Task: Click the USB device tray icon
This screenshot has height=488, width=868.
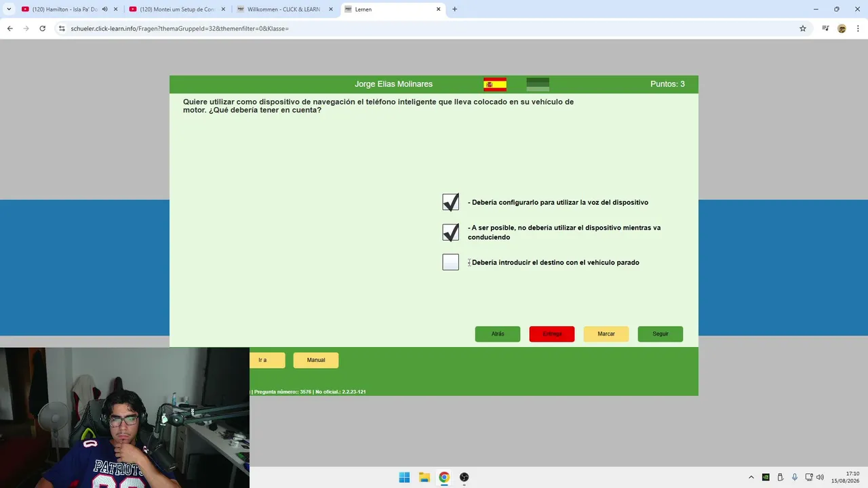Action: pos(781,477)
